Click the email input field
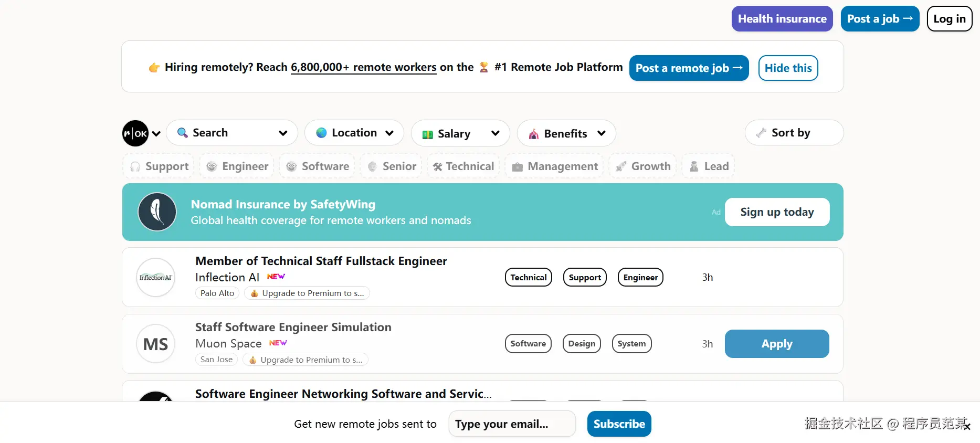Viewport: 980px width, 443px height. point(512,424)
